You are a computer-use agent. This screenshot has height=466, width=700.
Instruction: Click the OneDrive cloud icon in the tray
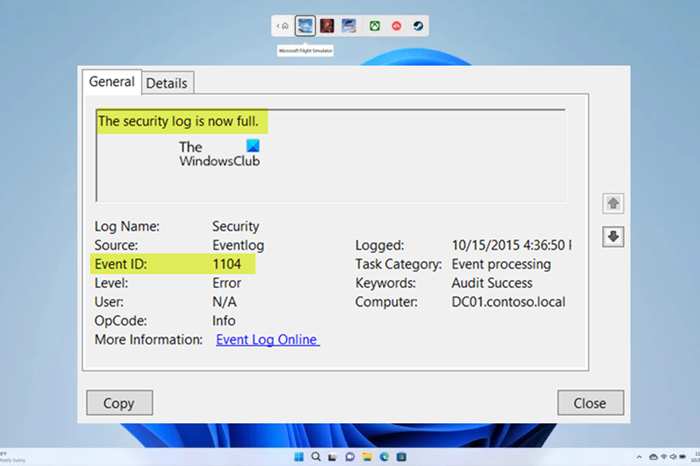[x=653, y=457]
